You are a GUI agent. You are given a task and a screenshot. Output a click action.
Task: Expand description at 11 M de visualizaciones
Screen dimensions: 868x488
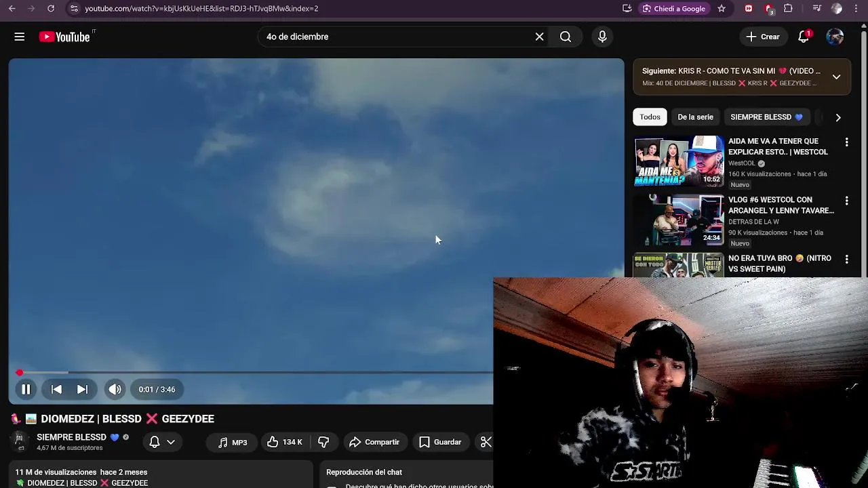click(x=81, y=472)
